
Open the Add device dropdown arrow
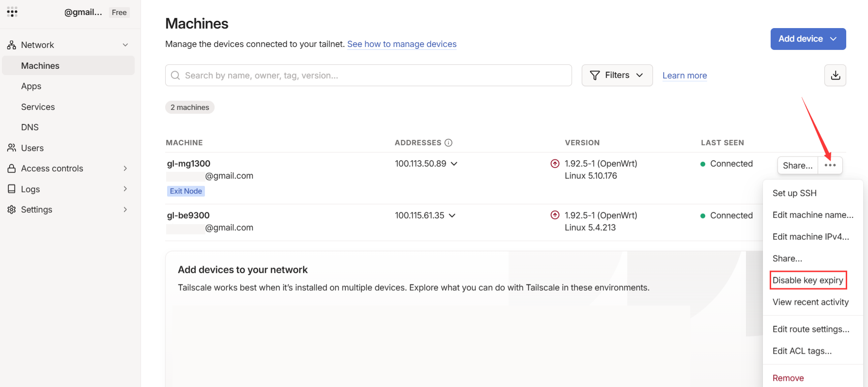coord(833,39)
